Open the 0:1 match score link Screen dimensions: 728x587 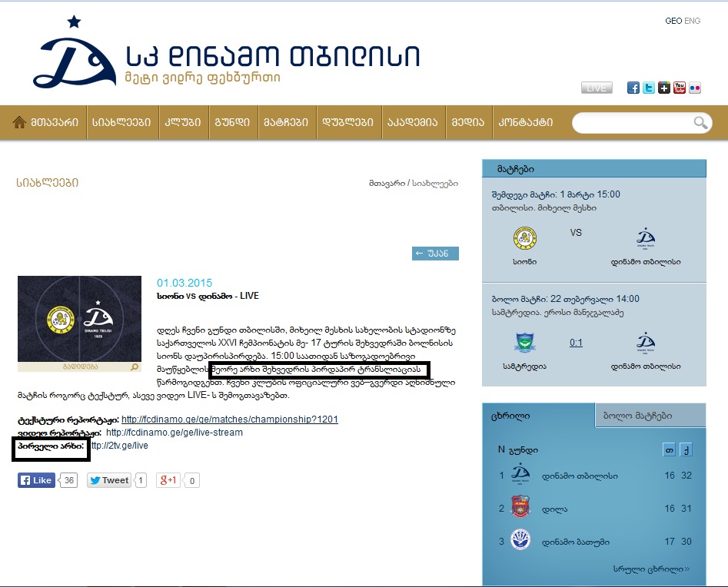click(x=576, y=343)
